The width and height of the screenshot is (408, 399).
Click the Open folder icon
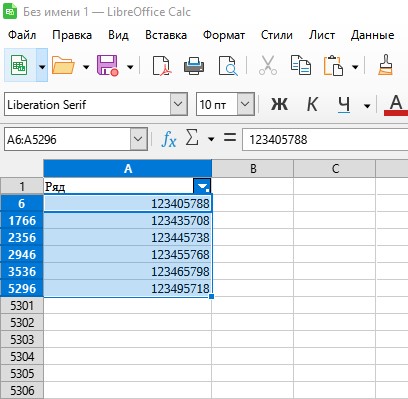click(x=63, y=65)
